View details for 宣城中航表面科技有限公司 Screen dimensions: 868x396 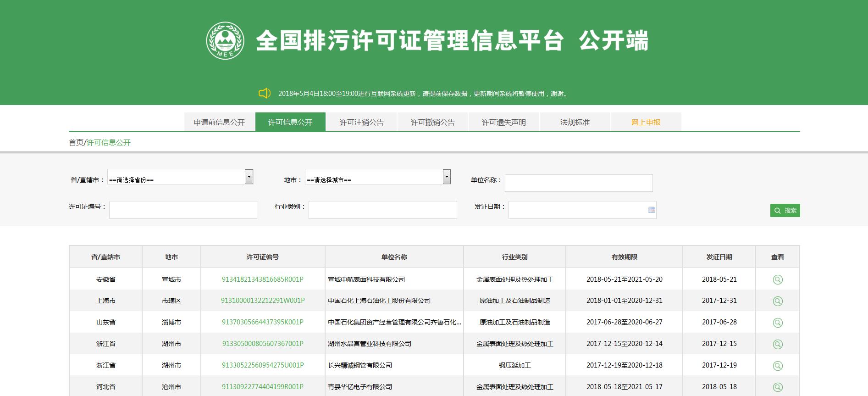(x=778, y=279)
